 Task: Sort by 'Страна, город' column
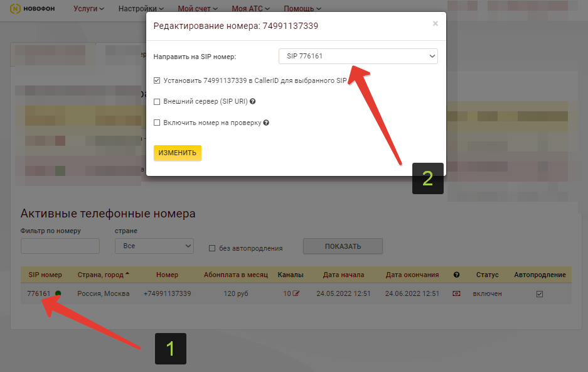(103, 275)
